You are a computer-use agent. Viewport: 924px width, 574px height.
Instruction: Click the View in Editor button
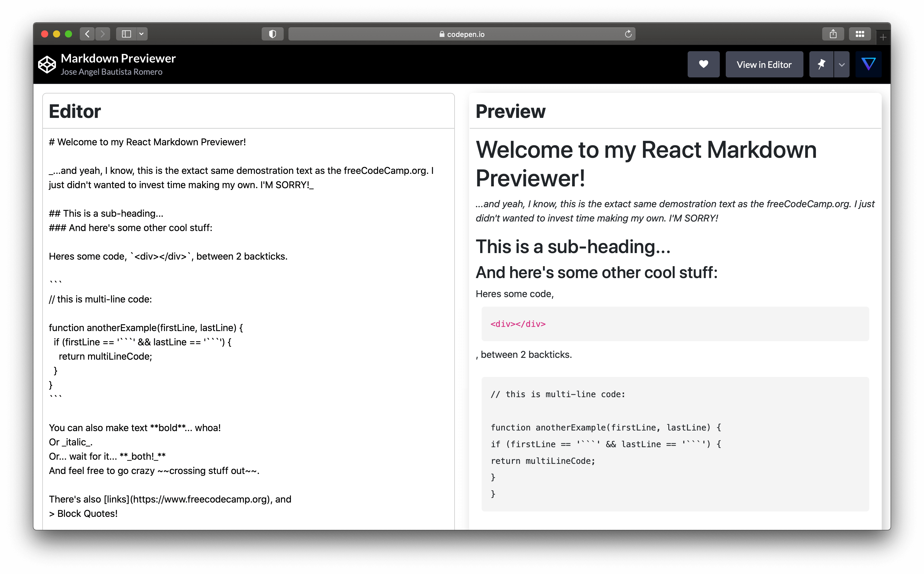(764, 65)
